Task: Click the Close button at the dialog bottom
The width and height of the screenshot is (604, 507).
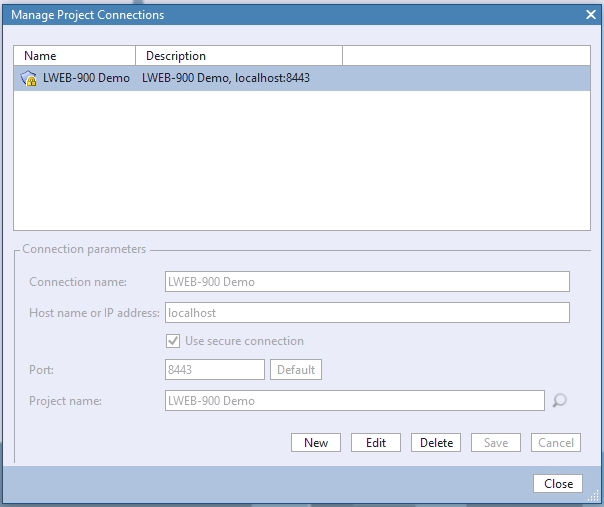Action: coord(558,483)
